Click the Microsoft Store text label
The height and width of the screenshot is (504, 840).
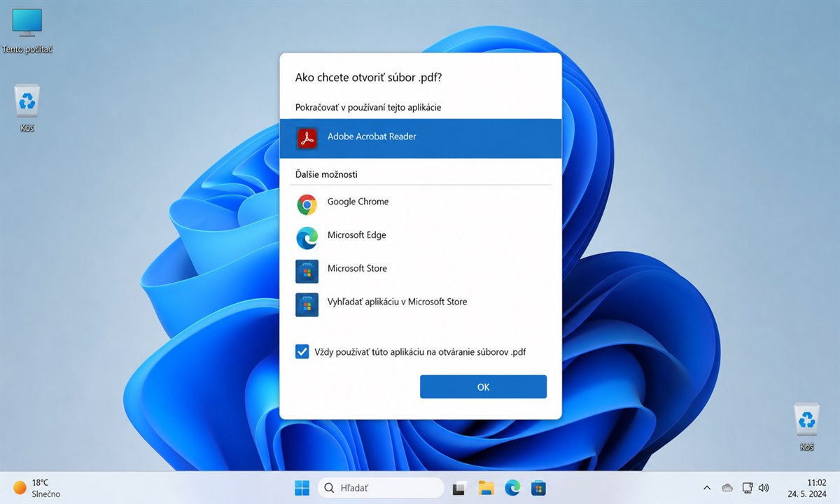(x=357, y=268)
